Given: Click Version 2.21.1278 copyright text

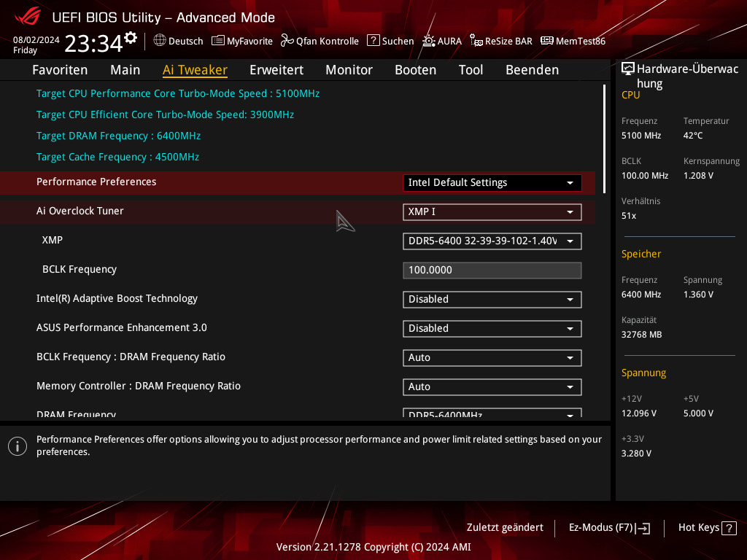Looking at the screenshot, I should coord(373,547).
